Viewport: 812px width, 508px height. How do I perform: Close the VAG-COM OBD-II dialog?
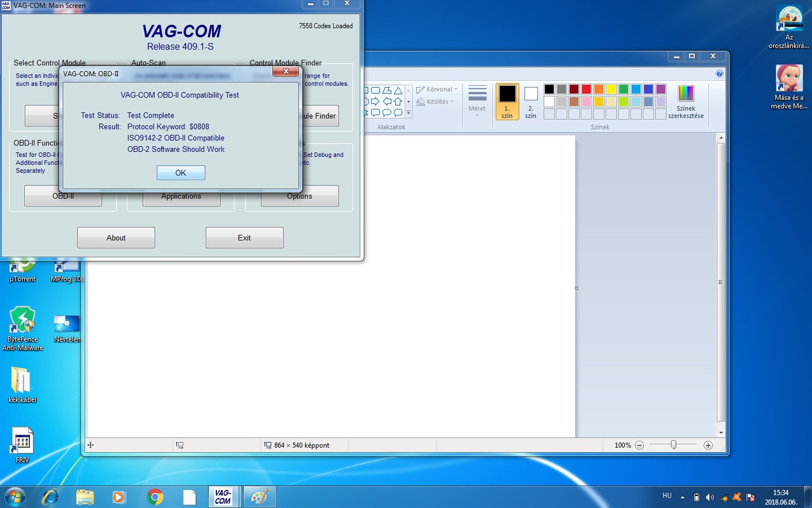[285, 72]
